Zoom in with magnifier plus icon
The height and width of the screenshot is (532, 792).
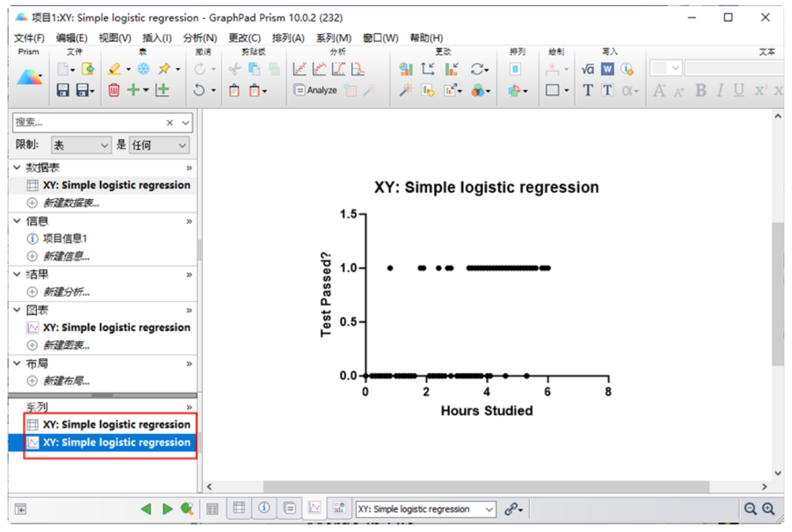(x=768, y=509)
